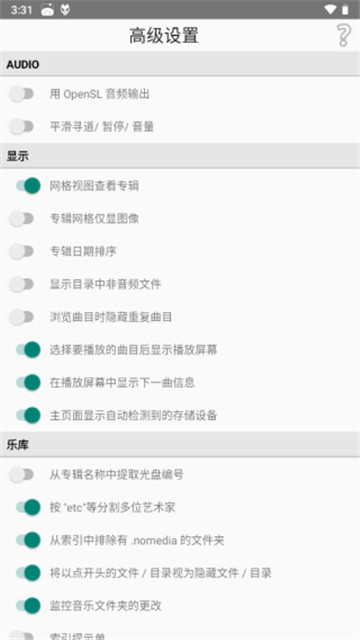The image size is (360, 640).
Task: Turn on 平滑寻道/暂停/音量 switch
Action: click(22, 127)
